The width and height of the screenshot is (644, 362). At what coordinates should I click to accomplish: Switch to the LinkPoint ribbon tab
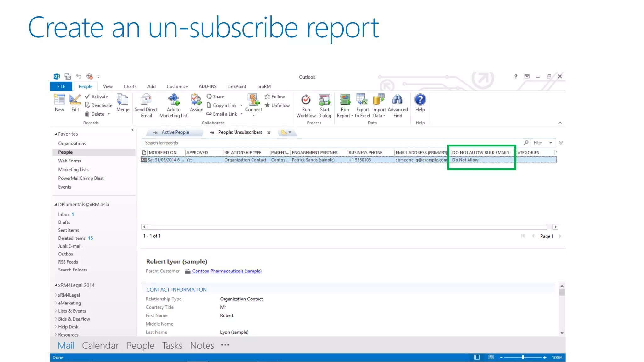point(236,86)
